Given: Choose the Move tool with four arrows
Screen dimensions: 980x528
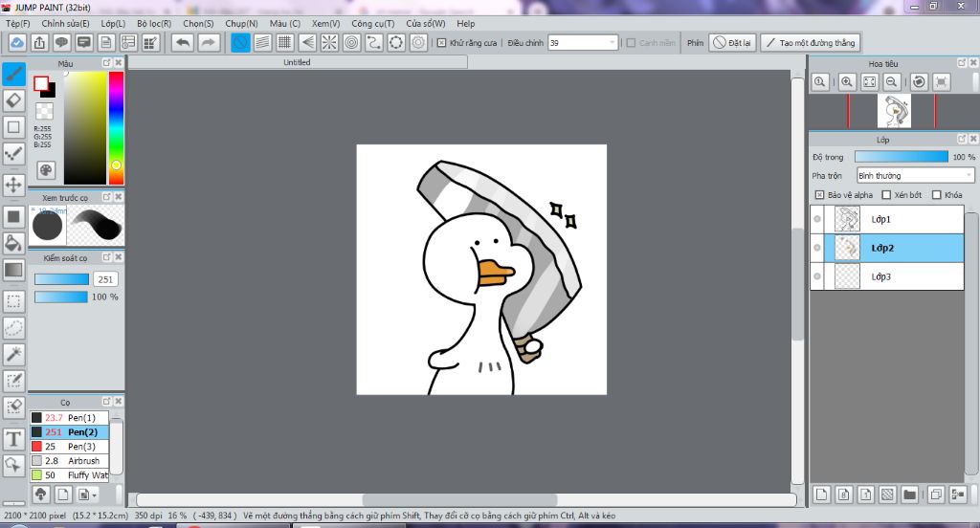Looking at the screenshot, I should 13,185.
